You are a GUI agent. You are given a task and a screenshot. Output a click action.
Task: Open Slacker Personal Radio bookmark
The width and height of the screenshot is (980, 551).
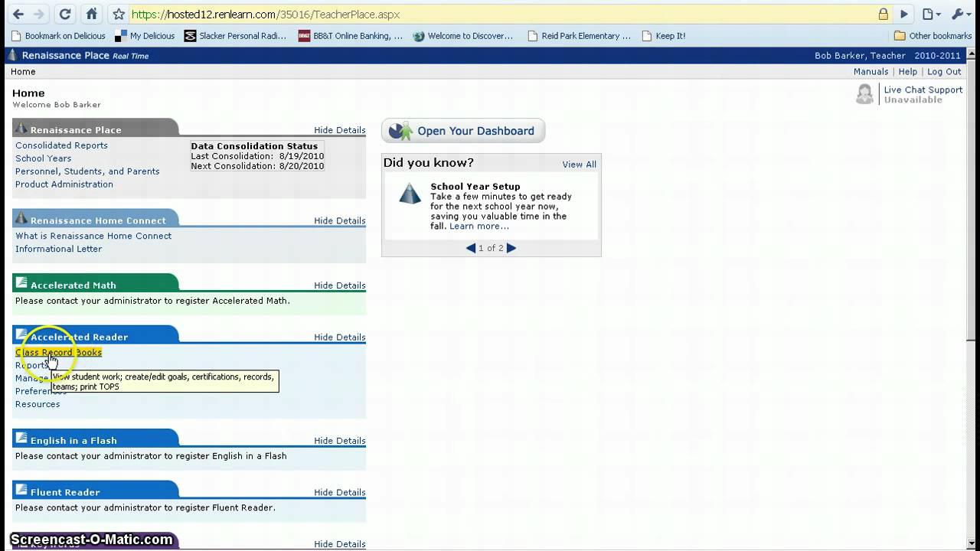tap(235, 36)
